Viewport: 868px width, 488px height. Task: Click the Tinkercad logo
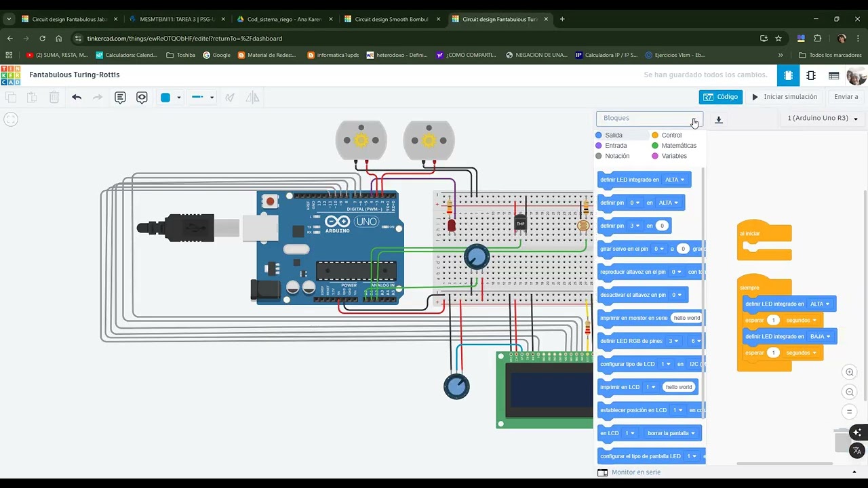(10, 75)
